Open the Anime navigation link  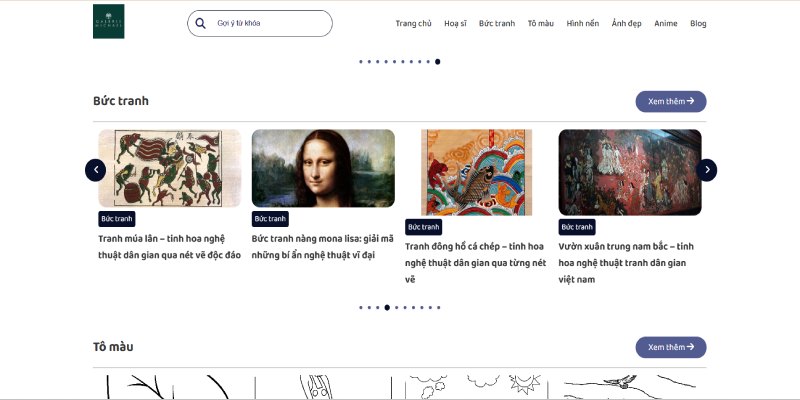point(666,23)
